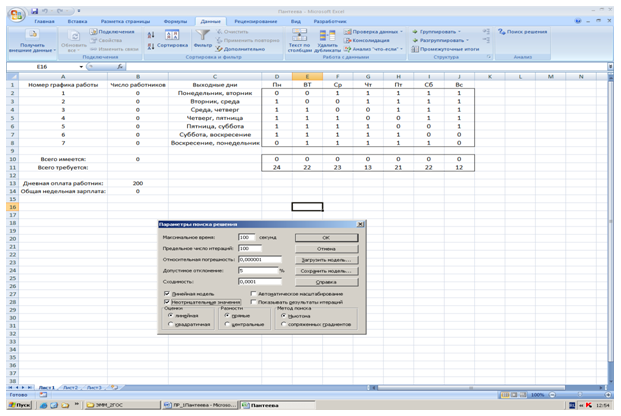The width and height of the screenshot is (621, 416).
Task: Expand Анализ что-если dropdown
Action: point(401,49)
